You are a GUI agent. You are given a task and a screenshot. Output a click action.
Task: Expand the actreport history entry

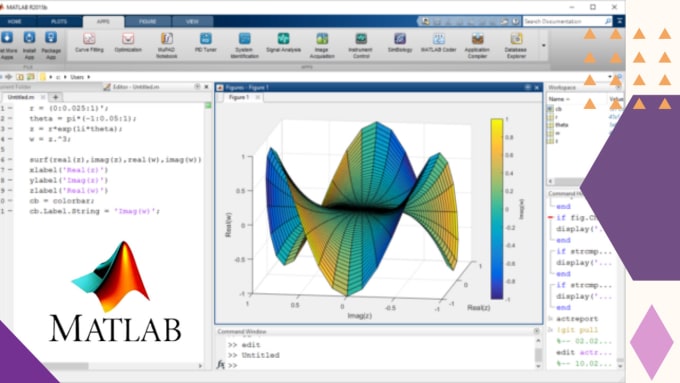click(x=551, y=319)
